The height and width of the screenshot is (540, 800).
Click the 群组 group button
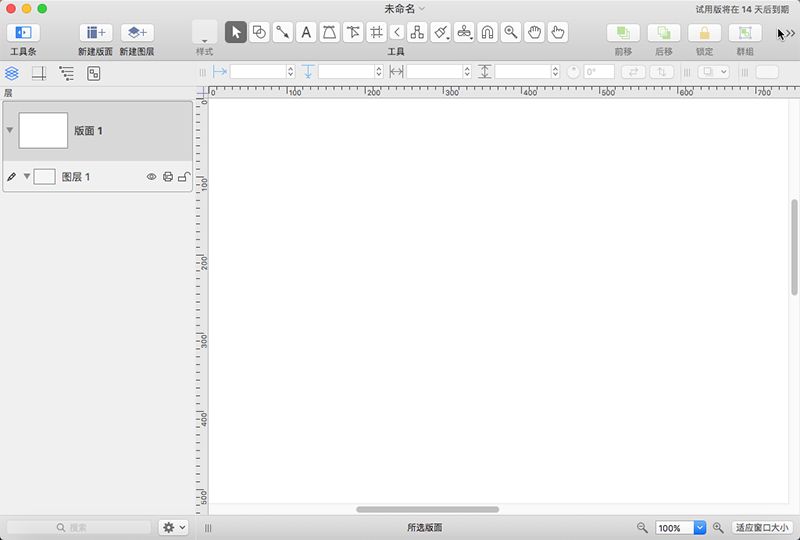tap(745, 33)
